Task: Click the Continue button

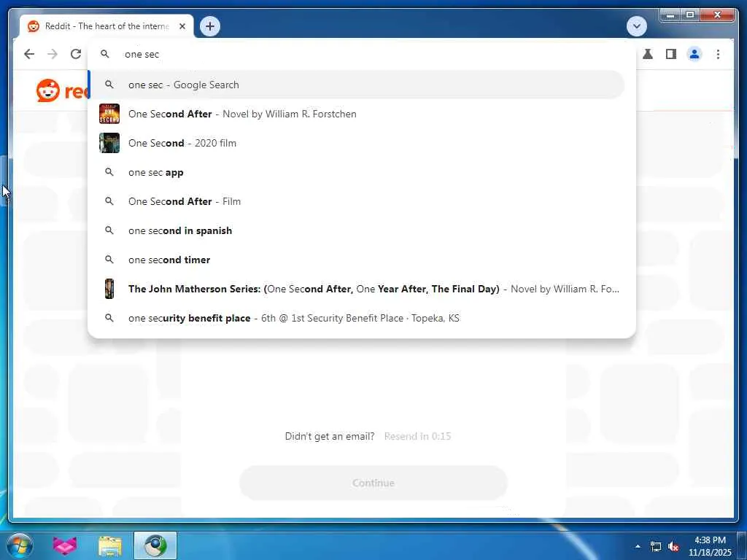Action: [x=373, y=483]
